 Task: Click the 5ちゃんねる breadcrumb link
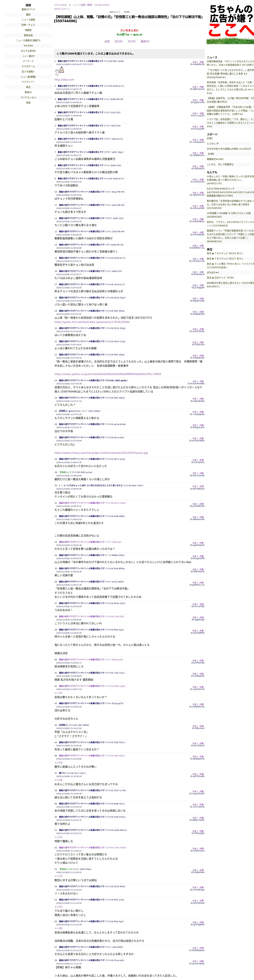60,5
